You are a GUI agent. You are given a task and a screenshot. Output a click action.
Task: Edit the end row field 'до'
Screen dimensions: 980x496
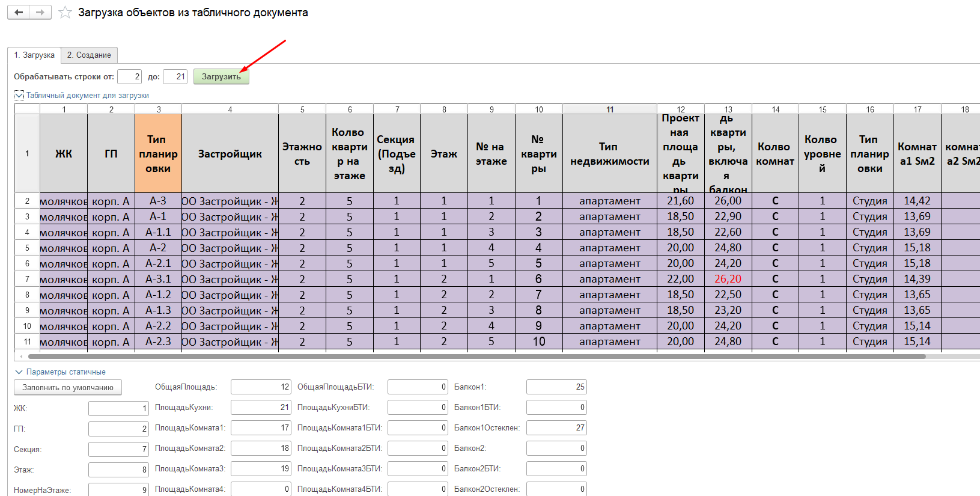[175, 76]
